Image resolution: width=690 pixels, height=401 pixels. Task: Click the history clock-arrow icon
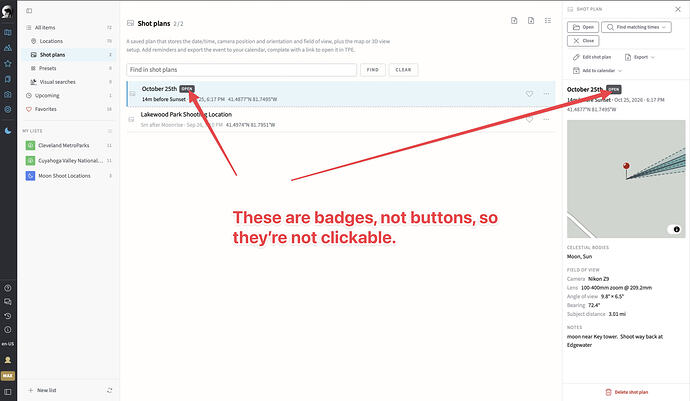[8, 316]
